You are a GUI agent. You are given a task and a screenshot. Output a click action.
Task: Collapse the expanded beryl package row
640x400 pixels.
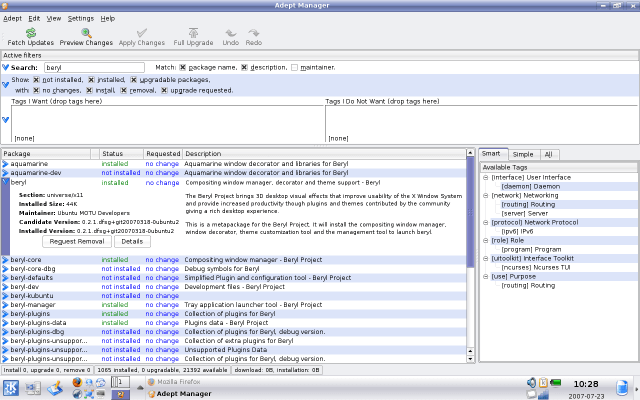pos(5,182)
